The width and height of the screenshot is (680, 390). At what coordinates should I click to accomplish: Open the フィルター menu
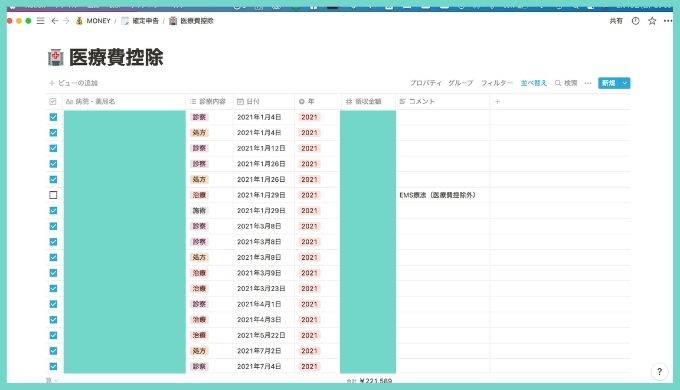[497, 83]
